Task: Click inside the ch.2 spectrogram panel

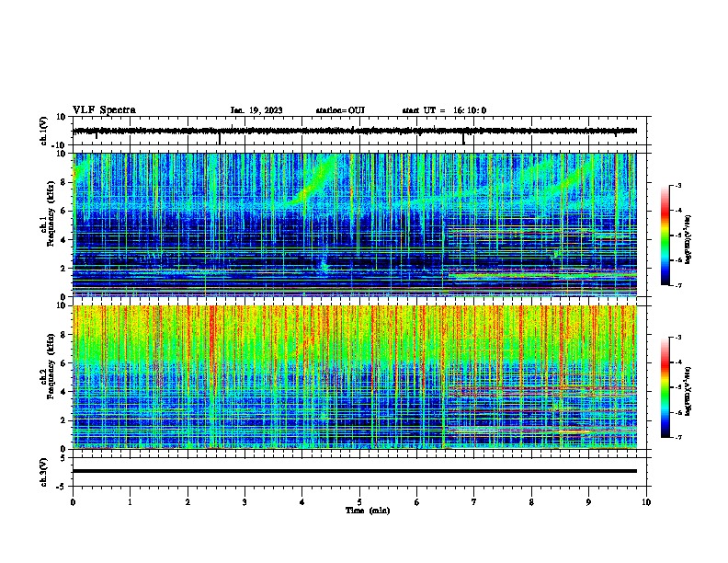Action: [355, 377]
